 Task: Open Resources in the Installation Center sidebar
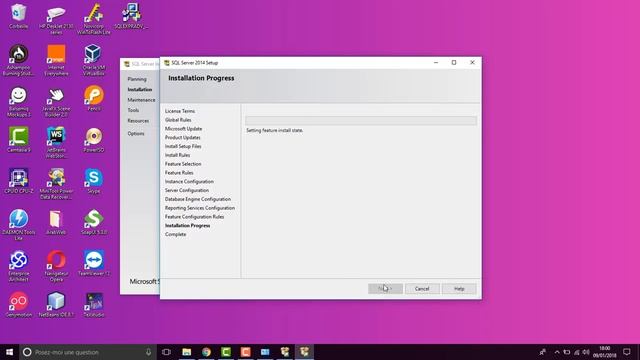(138, 121)
